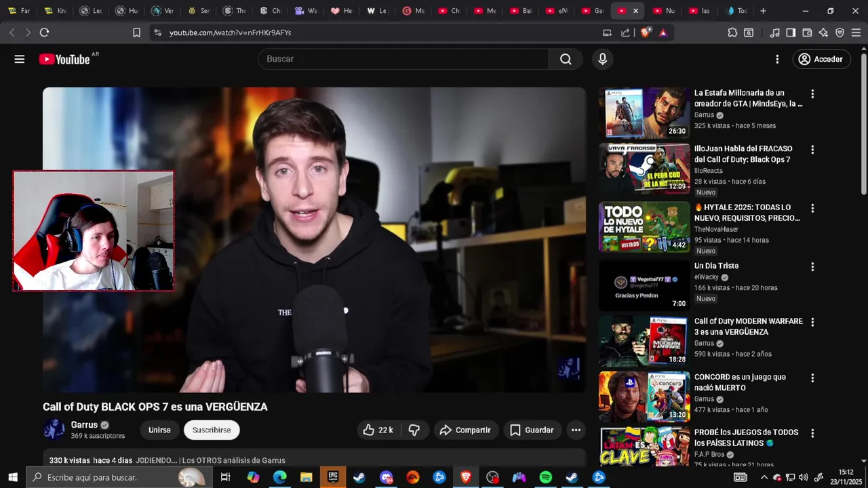
Task: Switch to the 'Wa' browser tab
Action: tap(307, 11)
